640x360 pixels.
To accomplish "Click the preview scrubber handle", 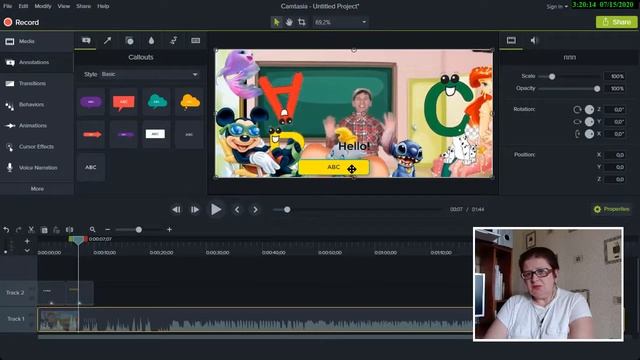I will pos(287,209).
